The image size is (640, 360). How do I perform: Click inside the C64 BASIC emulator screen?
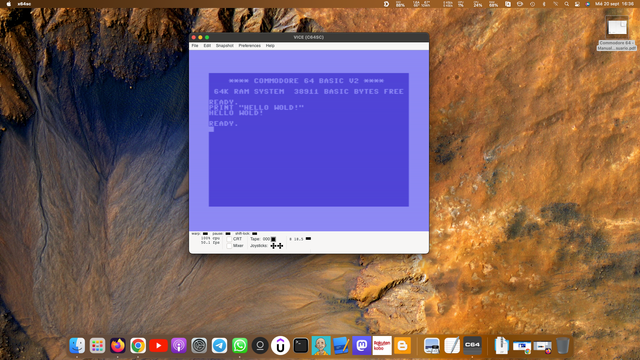[x=309, y=140]
